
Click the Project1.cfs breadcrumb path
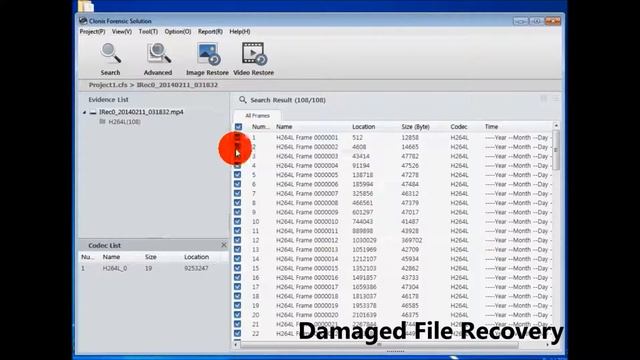coord(108,85)
